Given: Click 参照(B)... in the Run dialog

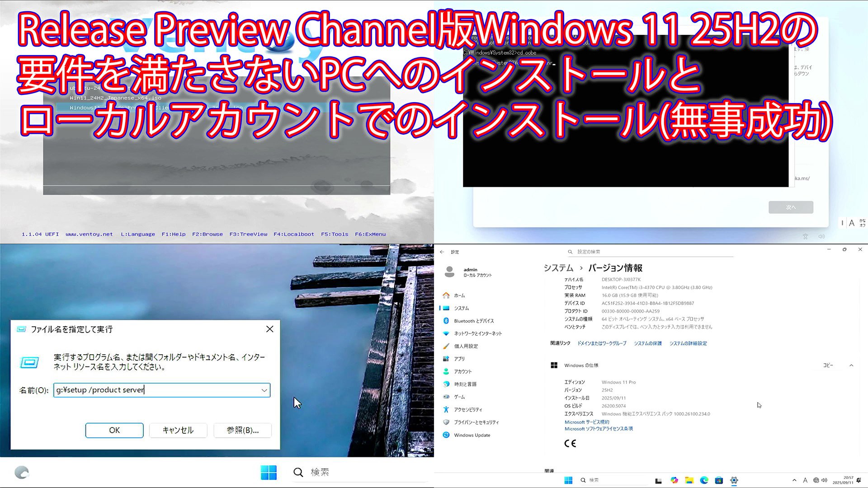Looking at the screenshot, I should point(243,430).
